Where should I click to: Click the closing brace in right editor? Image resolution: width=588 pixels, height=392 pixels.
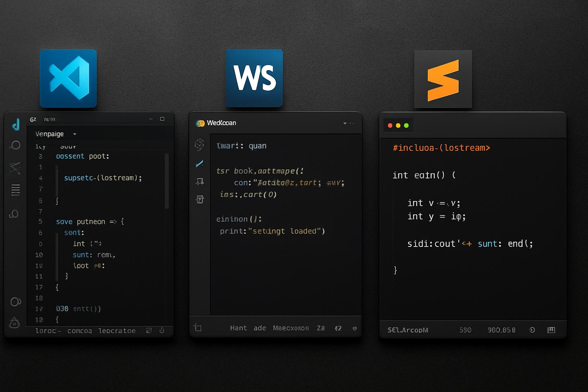click(395, 270)
